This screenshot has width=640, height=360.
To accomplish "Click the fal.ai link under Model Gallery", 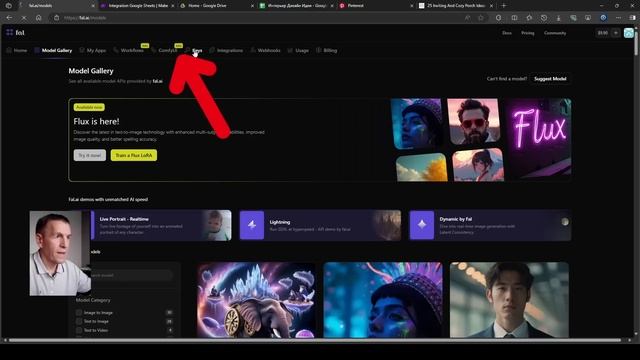I will pos(158,81).
